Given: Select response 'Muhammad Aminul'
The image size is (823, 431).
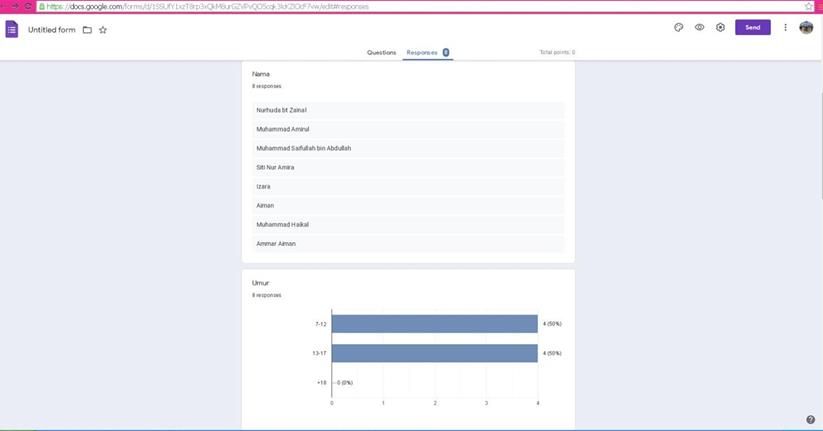Looking at the screenshot, I should 408,129.
